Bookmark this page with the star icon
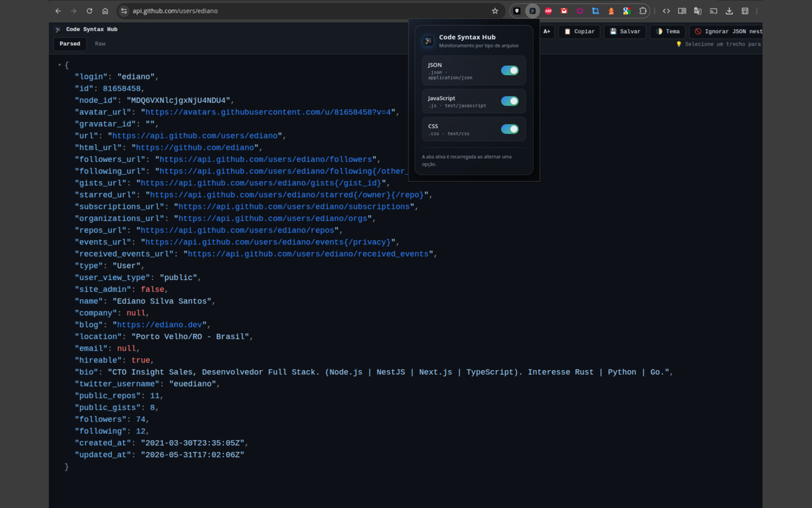 click(x=495, y=11)
